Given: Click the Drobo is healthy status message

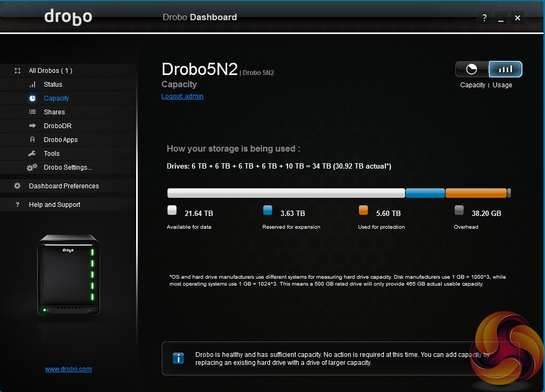Looking at the screenshot, I should pos(342,358).
